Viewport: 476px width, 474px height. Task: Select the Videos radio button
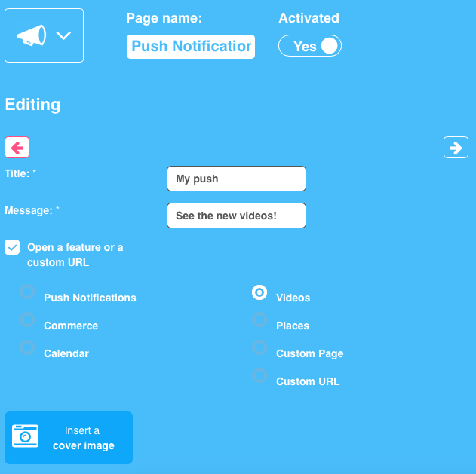259,292
